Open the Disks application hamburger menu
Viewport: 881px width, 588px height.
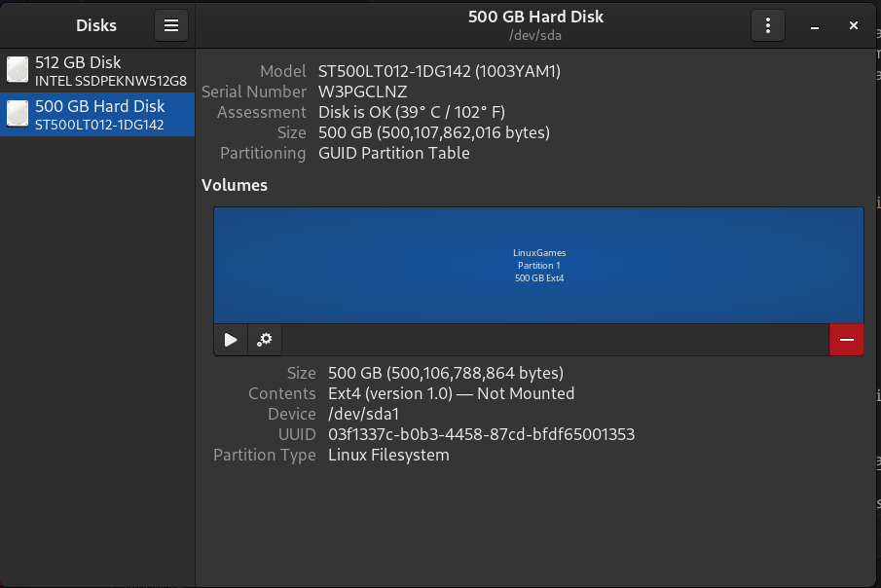pos(171,26)
